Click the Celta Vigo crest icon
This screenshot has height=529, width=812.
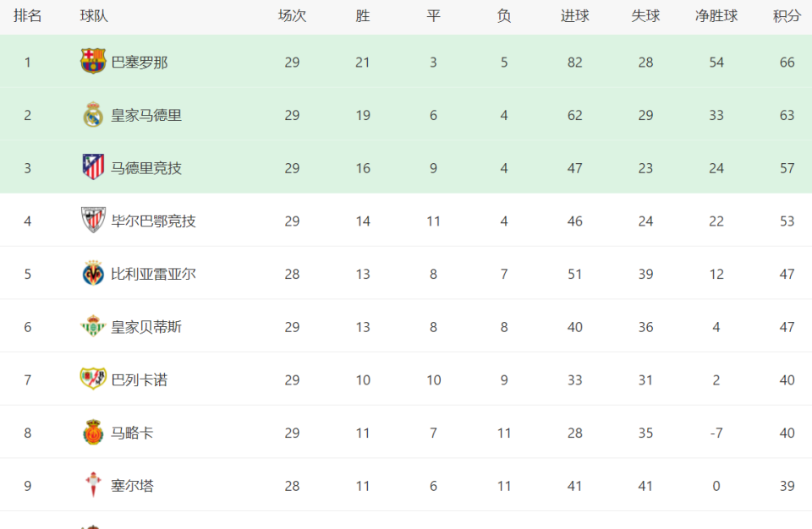click(x=93, y=485)
